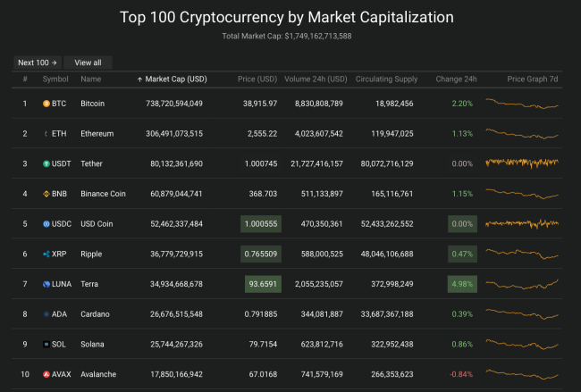The height and width of the screenshot is (392, 581).
Task: Sort table by Change 24h header
Action: click(456, 79)
